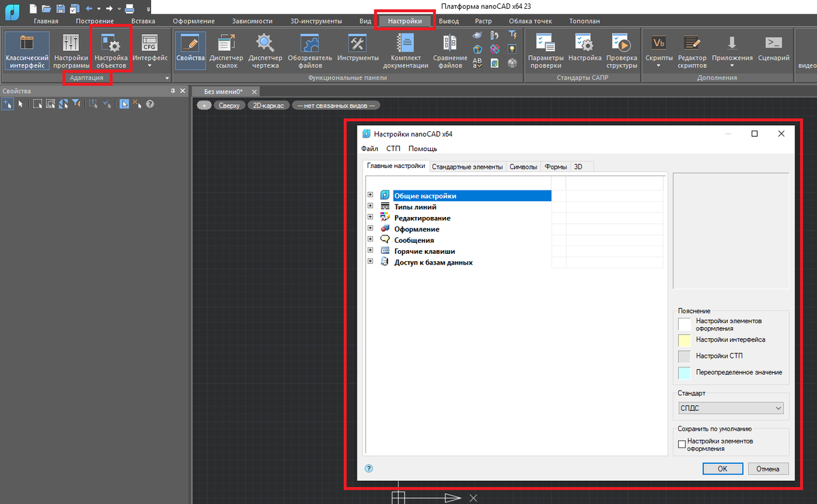Open Настройки программы in the ribbon
The width and height of the screenshot is (817, 504).
71,51
